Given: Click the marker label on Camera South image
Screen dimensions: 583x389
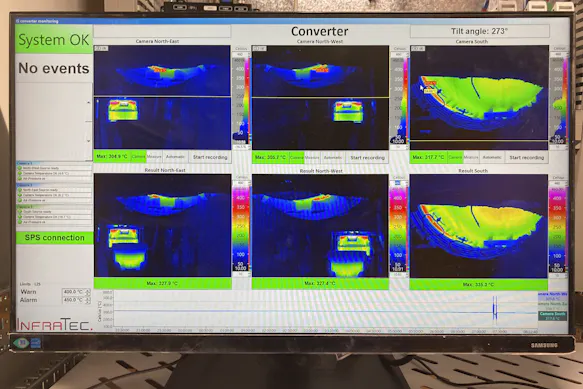Looking at the screenshot, I should (x=429, y=90).
